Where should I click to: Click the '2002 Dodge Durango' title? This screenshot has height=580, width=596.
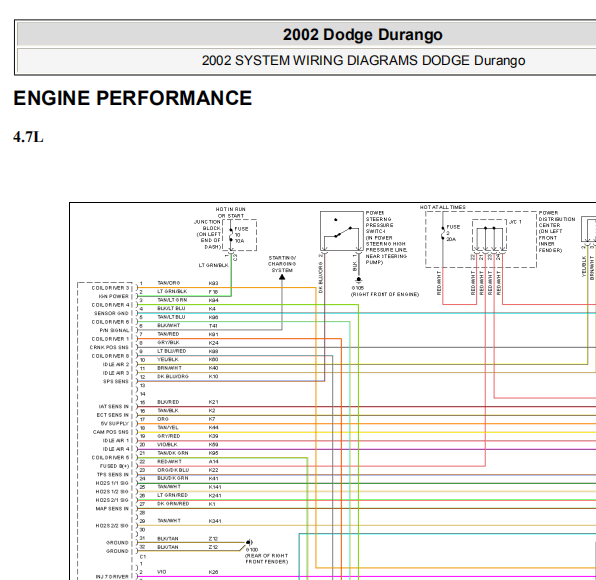363,35
